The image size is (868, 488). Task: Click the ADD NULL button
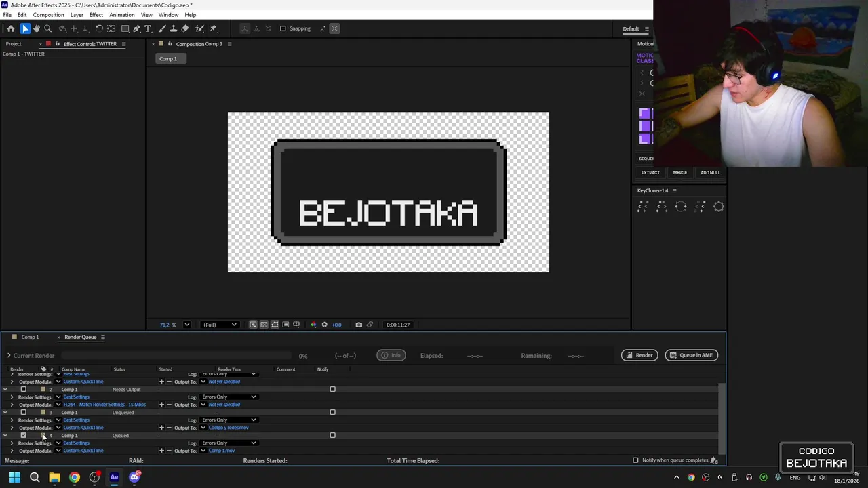(710, 173)
